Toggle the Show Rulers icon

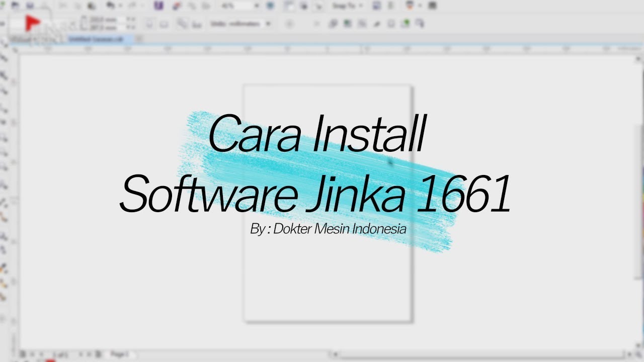289,6
